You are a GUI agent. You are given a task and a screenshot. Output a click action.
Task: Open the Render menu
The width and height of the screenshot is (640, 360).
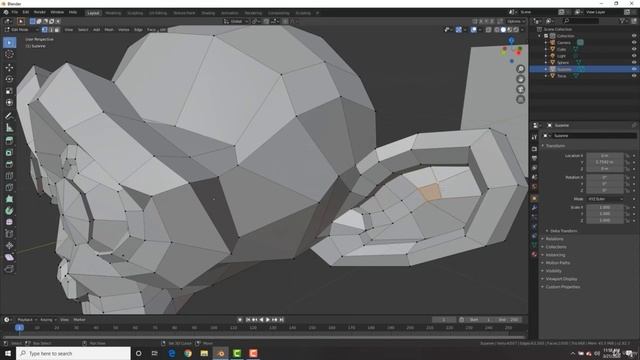[x=40, y=12]
